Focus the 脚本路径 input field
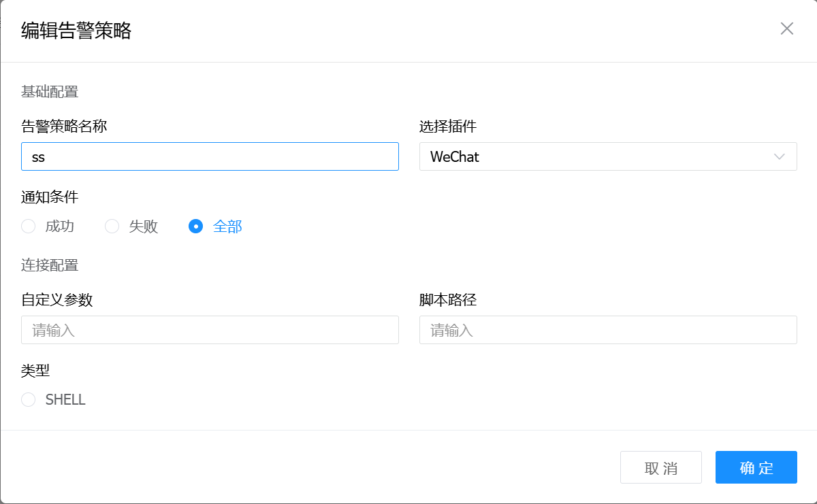The width and height of the screenshot is (817, 504). pos(607,330)
